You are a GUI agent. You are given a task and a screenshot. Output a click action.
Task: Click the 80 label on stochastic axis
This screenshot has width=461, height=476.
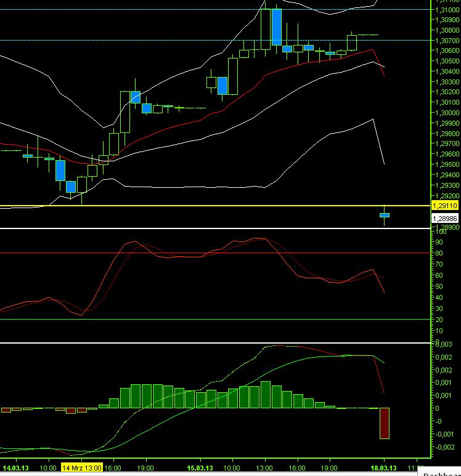(x=439, y=253)
